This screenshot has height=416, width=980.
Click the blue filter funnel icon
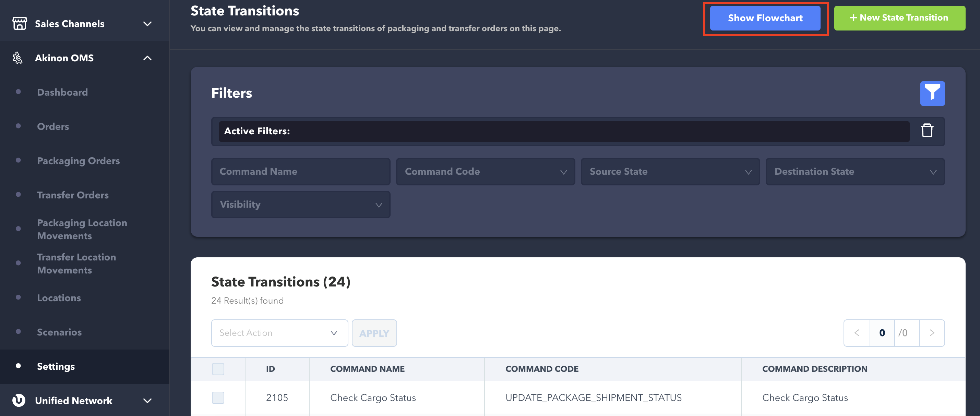point(932,94)
